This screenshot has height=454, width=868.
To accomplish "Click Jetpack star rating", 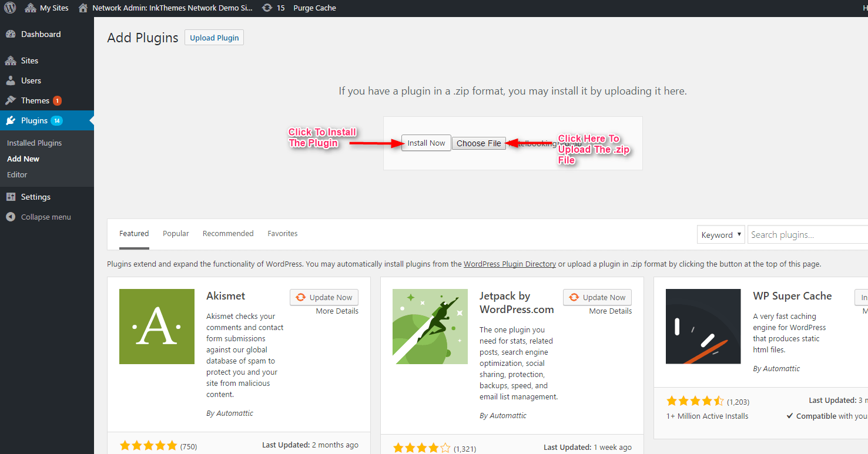I will tap(421, 448).
